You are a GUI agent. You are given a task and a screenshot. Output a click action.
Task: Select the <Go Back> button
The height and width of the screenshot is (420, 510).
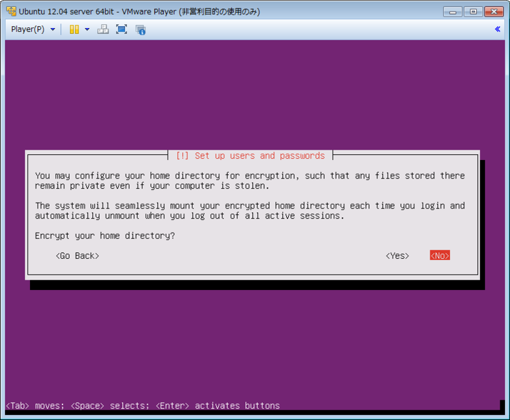point(77,256)
